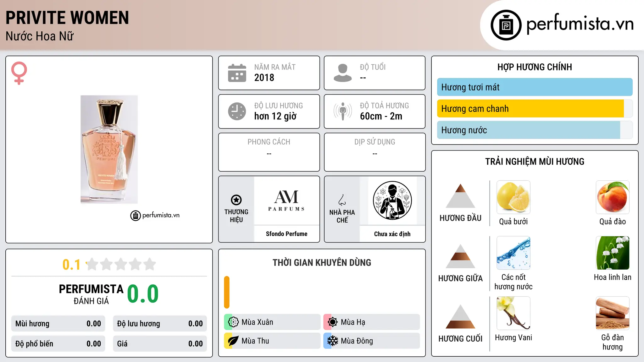Viewport: 644px width, 362px height.
Task: Click the AM Parfums brand logo
Action: [286, 200]
